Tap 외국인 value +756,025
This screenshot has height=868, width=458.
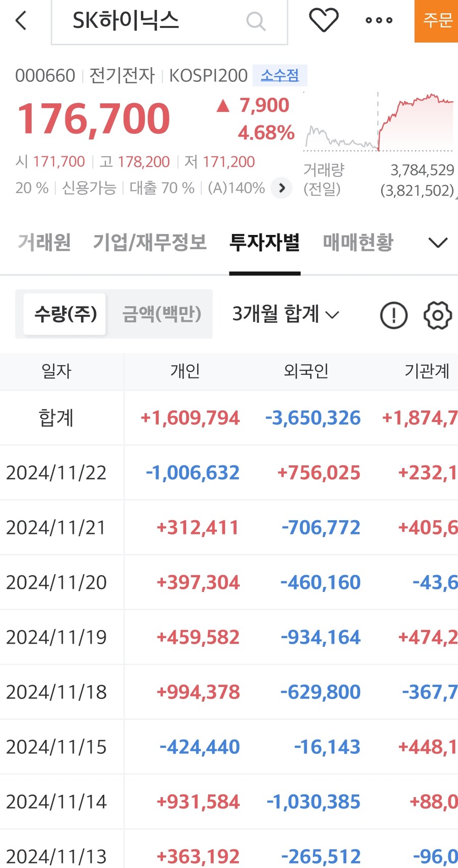click(x=319, y=473)
